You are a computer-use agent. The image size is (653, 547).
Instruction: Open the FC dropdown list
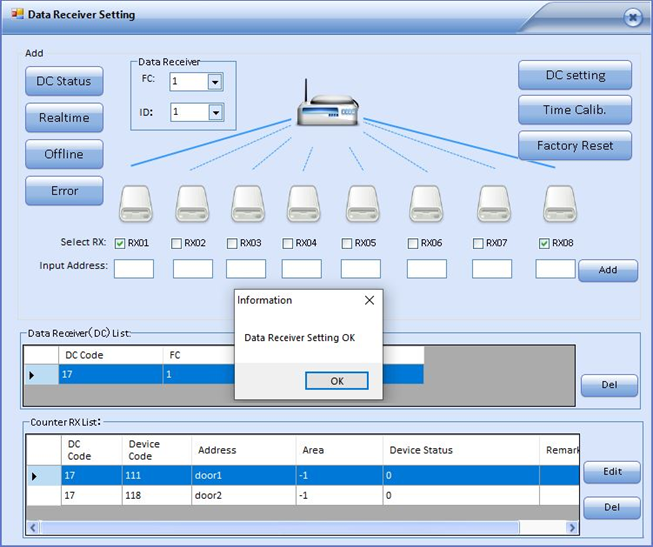point(215,82)
